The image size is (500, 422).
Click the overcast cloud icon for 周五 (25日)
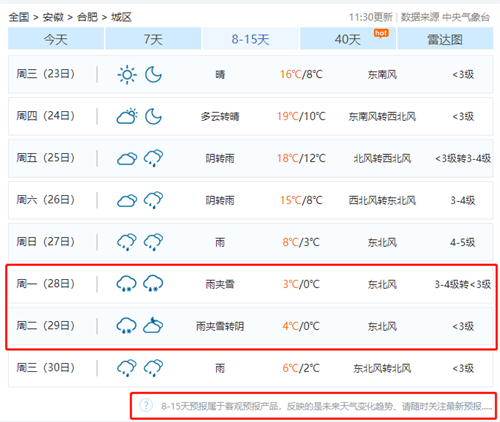(127, 159)
